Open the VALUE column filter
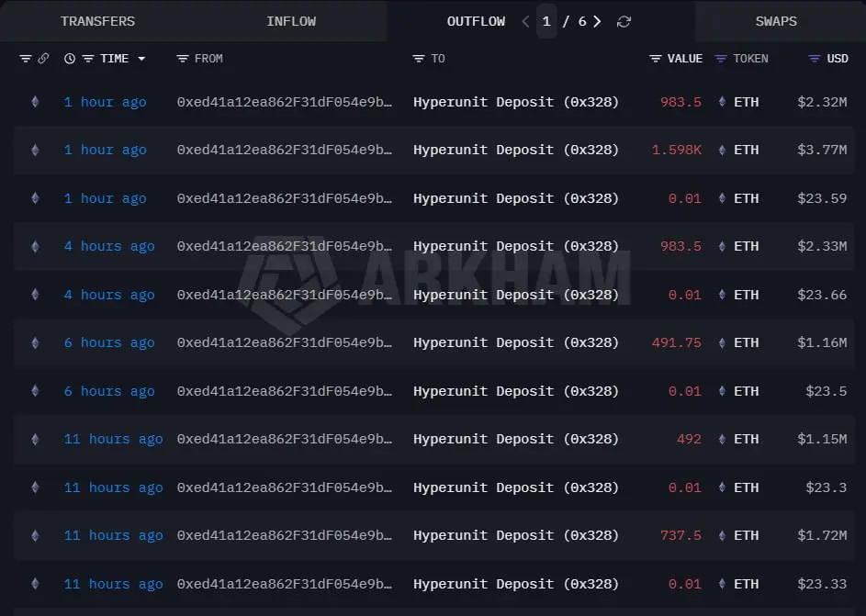This screenshot has width=866, height=616. coord(655,59)
